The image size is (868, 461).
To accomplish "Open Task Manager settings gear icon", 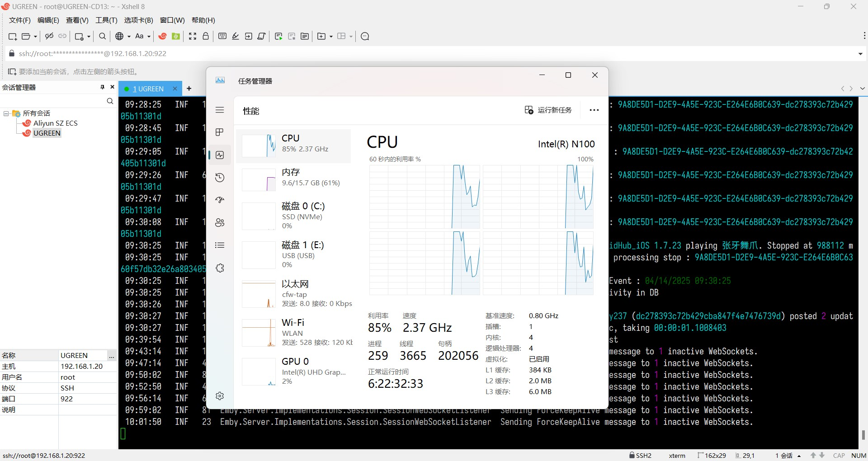I will (x=220, y=396).
